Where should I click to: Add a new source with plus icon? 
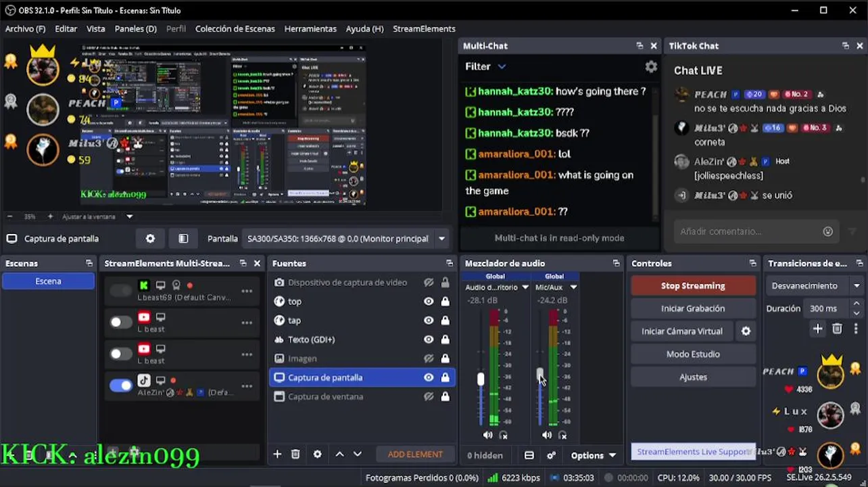pos(277,455)
